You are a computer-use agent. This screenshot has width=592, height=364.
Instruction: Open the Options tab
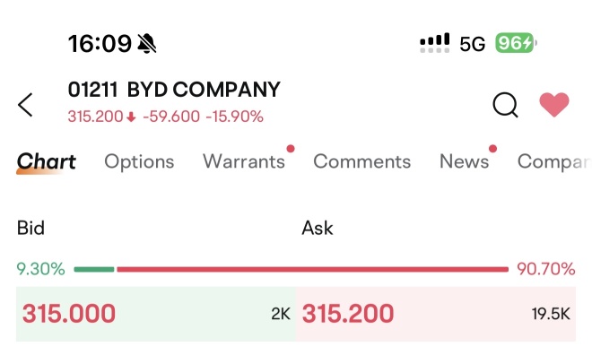(139, 161)
